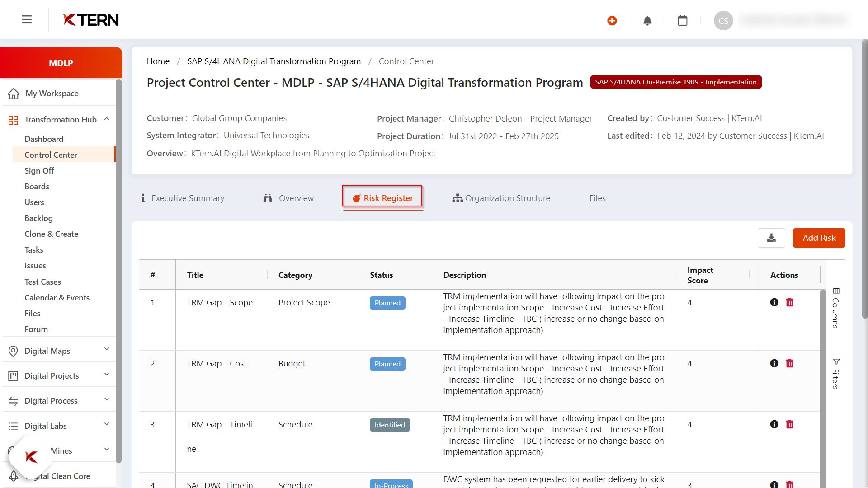This screenshot has width=868, height=488.
Task: Open Calendar & Events in the sidebar
Action: pyautogui.click(x=57, y=297)
